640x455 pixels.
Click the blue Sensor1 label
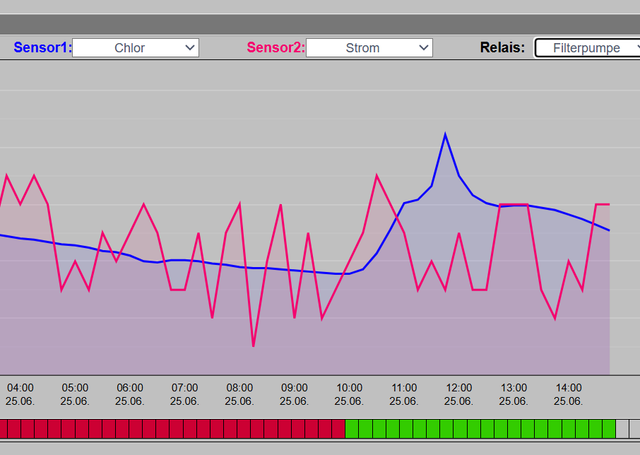point(42,47)
